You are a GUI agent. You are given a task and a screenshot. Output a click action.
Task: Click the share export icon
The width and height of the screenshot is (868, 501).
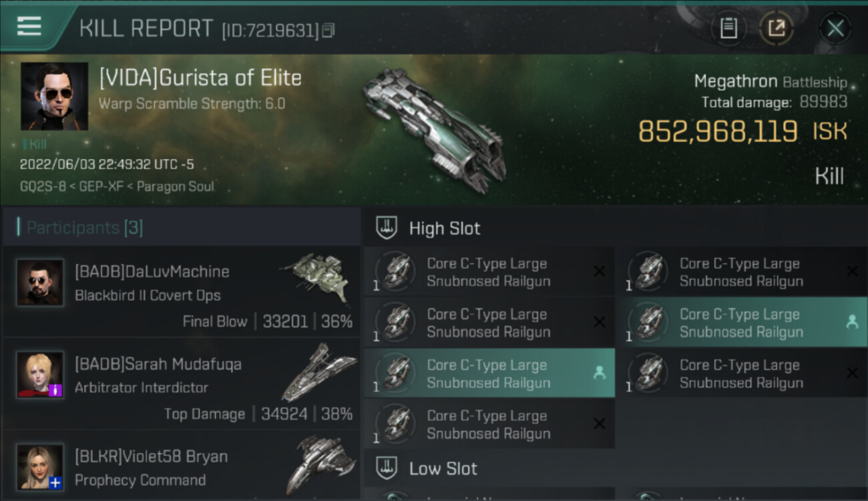coord(776,28)
